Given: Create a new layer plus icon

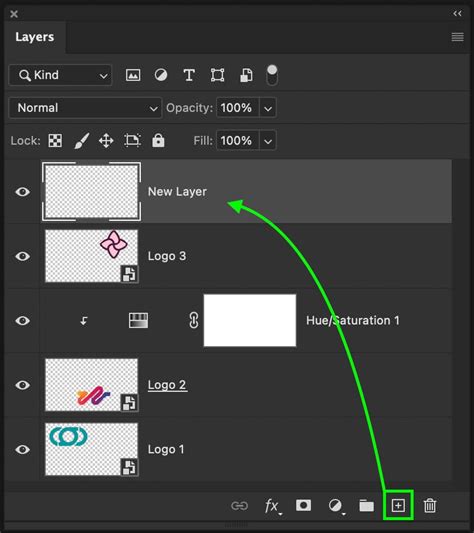Looking at the screenshot, I should pos(398,505).
